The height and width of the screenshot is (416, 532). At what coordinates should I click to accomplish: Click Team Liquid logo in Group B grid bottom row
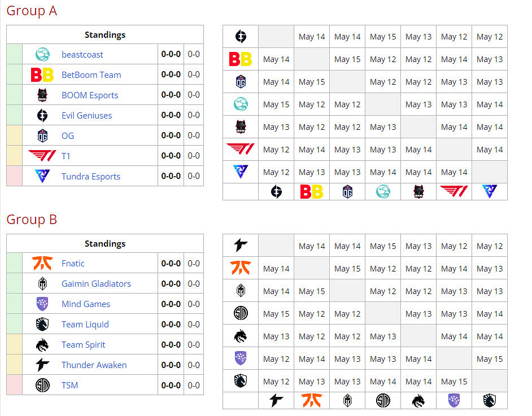[x=490, y=401]
